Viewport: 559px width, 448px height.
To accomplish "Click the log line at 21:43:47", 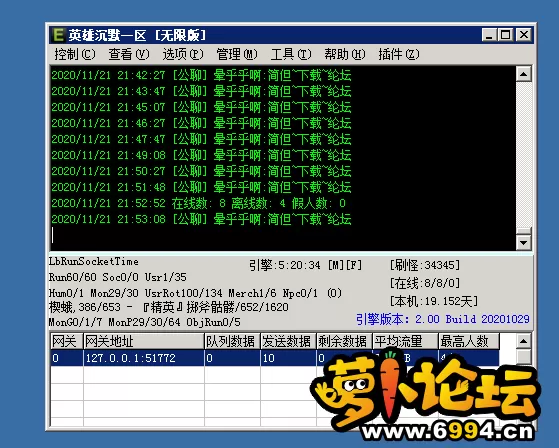I will 201,91.
